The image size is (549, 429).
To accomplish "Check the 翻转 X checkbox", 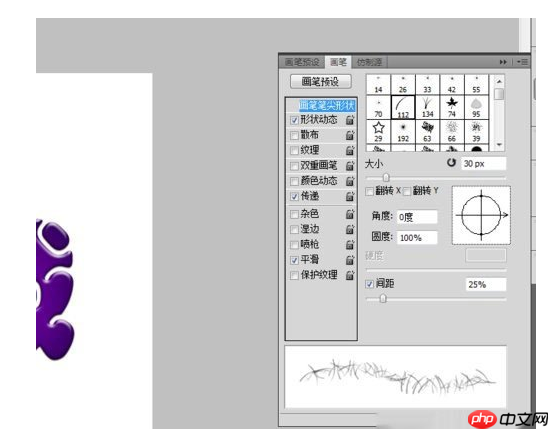I will coord(369,192).
